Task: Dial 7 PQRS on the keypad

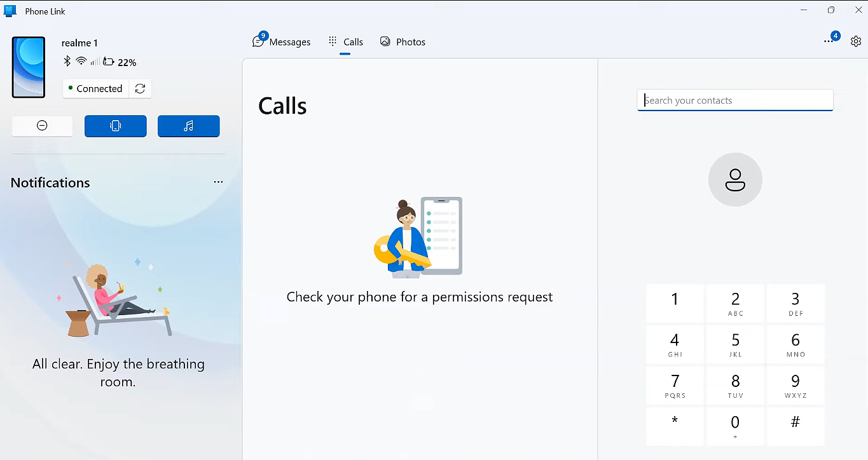Action: pos(675,386)
